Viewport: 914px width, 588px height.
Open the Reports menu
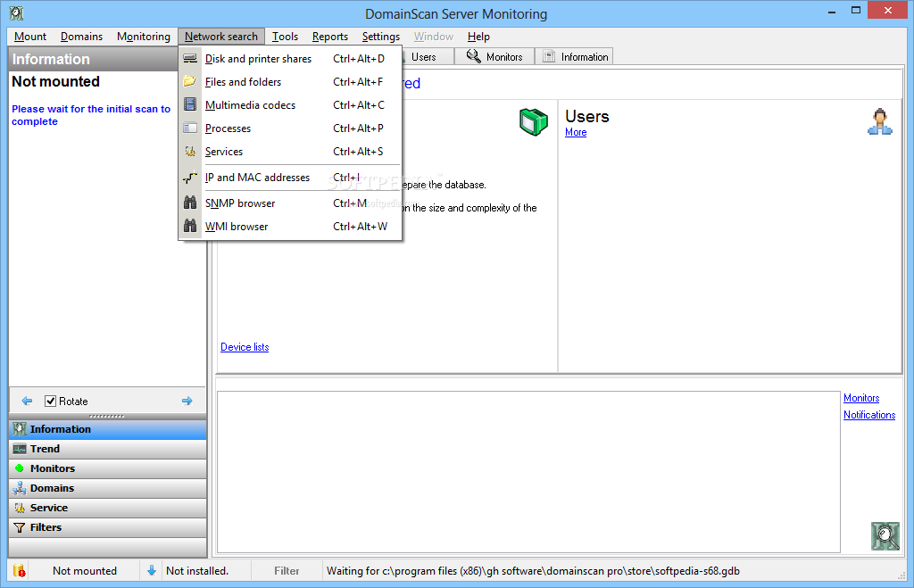click(x=330, y=36)
